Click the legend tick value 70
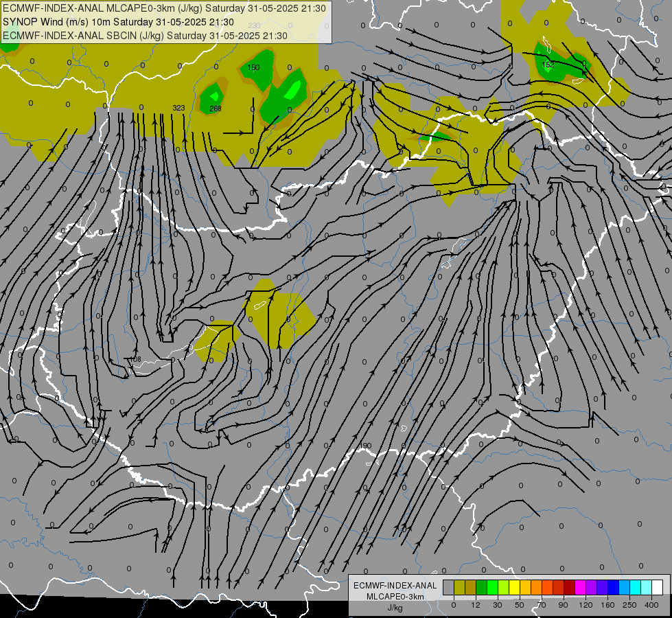The width and height of the screenshot is (672, 618). [542, 605]
